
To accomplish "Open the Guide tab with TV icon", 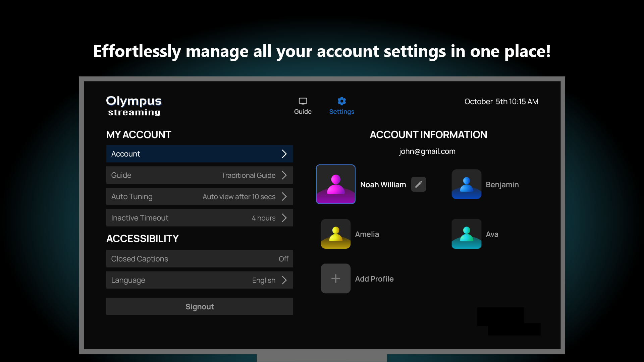I will pos(303,106).
